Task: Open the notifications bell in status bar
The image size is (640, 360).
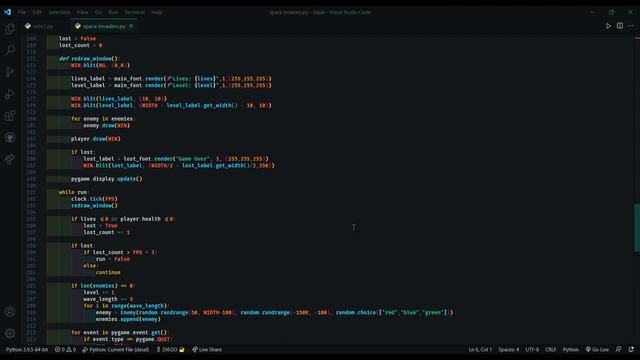Action: click(631, 349)
